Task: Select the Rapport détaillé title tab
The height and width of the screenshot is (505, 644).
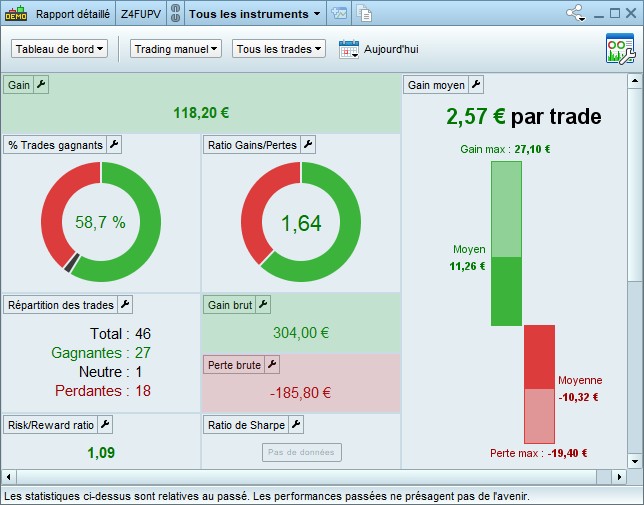Action: [73, 14]
